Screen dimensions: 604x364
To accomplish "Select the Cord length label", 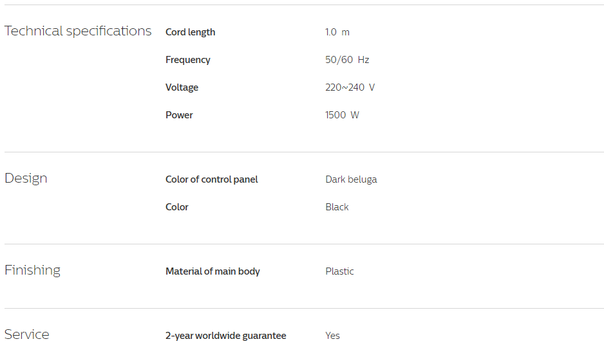I will click(x=191, y=32).
